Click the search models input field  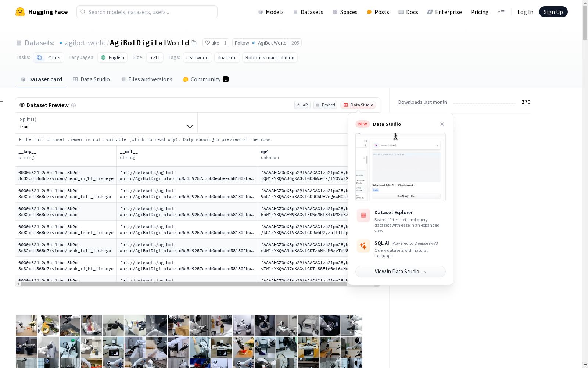pyautogui.click(x=147, y=12)
